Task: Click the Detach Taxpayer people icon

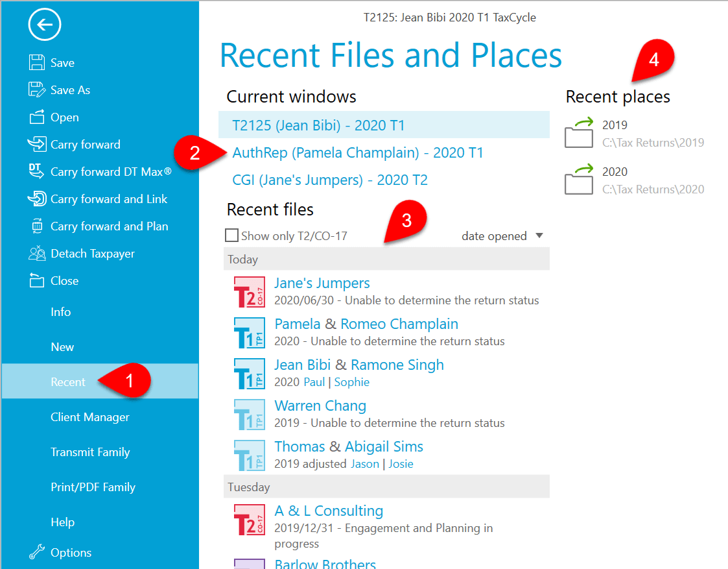Action: [x=37, y=253]
